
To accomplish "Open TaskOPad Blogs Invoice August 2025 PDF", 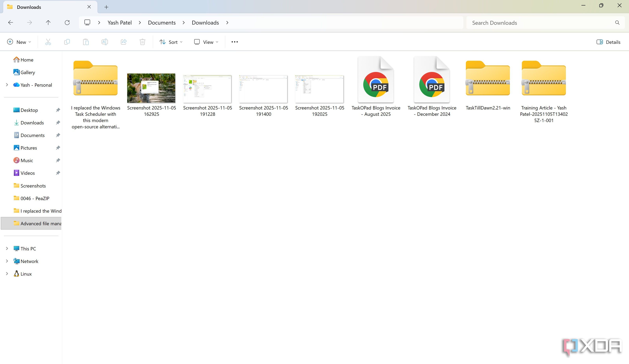I will tap(376, 86).
